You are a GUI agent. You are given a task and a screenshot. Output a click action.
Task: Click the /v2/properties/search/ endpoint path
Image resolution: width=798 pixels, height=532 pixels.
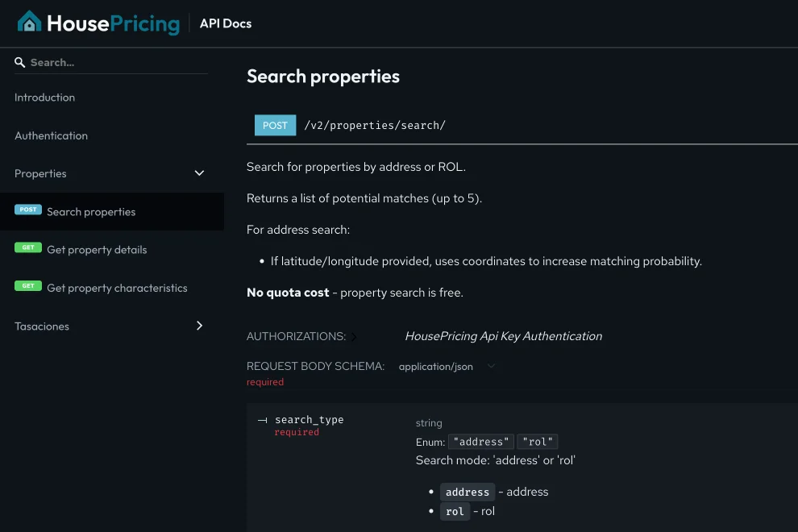pos(375,125)
